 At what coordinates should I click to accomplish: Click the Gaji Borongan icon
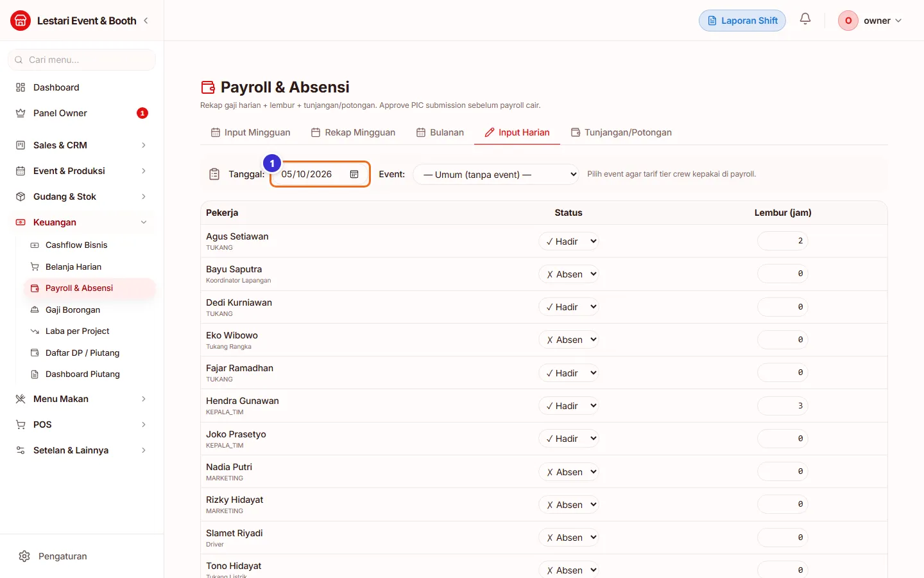[x=35, y=310]
